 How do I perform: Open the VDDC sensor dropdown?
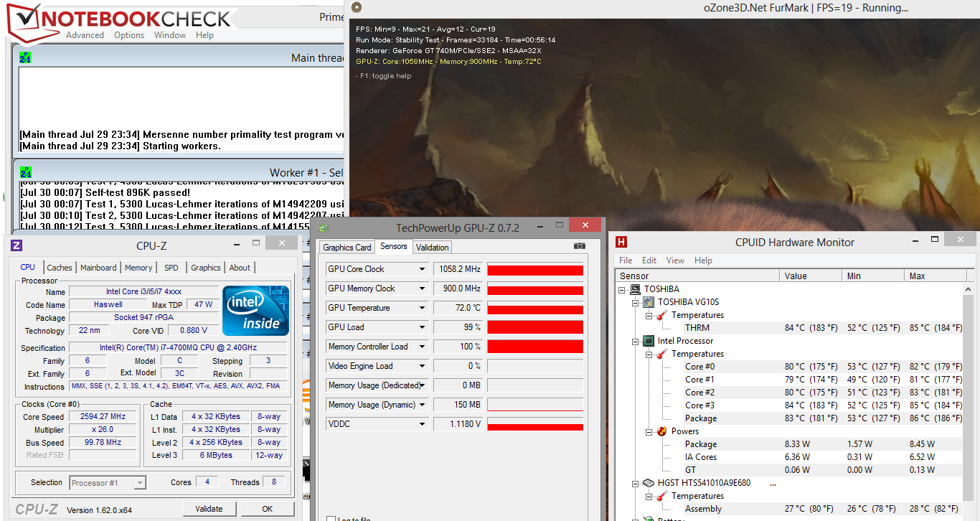[x=423, y=424]
